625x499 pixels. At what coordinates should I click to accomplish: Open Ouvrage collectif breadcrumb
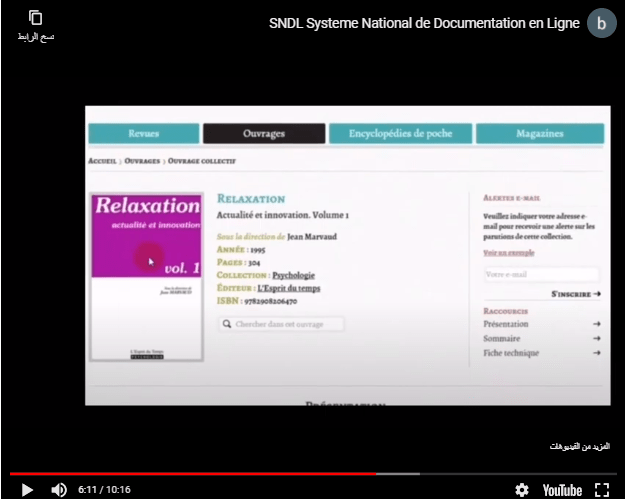click(x=202, y=161)
